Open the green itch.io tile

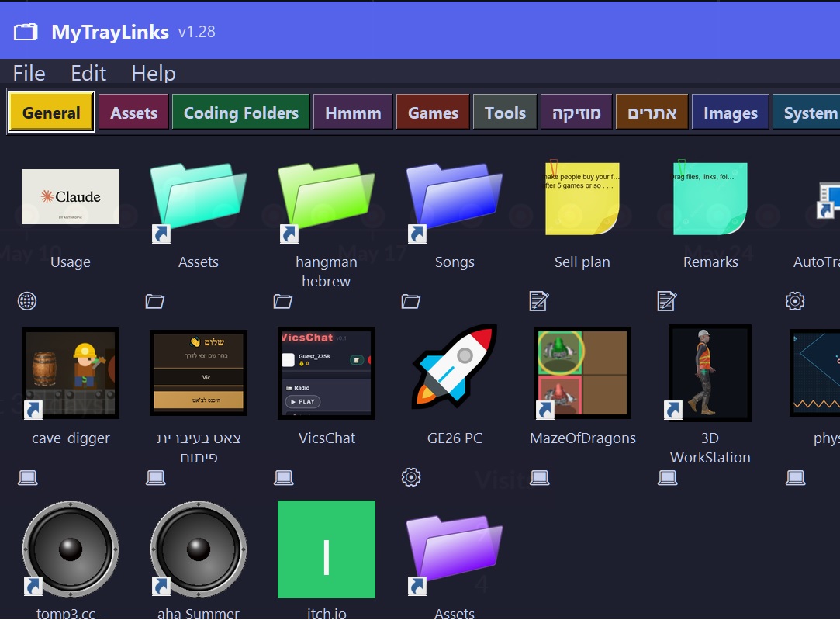pos(327,549)
